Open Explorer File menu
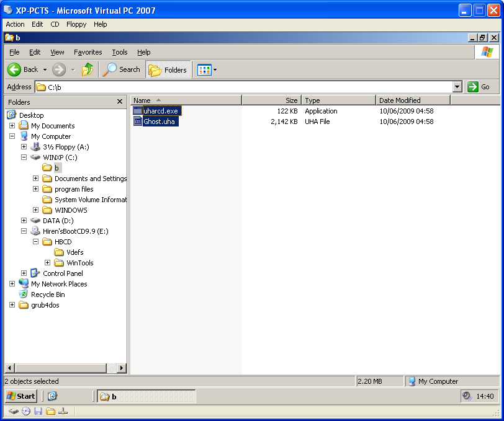This screenshot has width=504, height=421. pos(14,52)
